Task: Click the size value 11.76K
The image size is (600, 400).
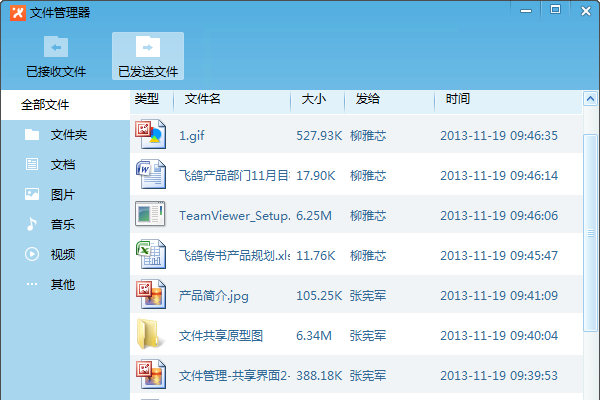Action: tap(316, 256)
